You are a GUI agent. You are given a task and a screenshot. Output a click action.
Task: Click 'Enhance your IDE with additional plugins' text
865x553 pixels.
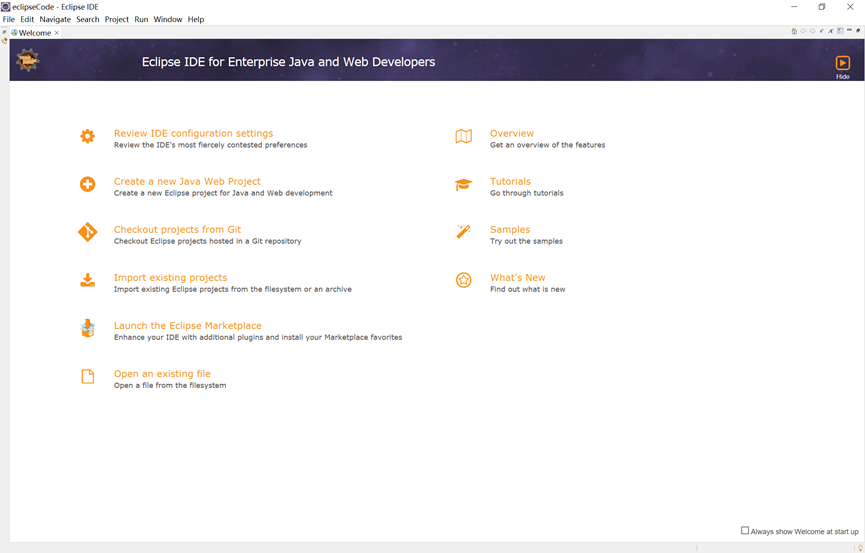click(x=258, y=337)
